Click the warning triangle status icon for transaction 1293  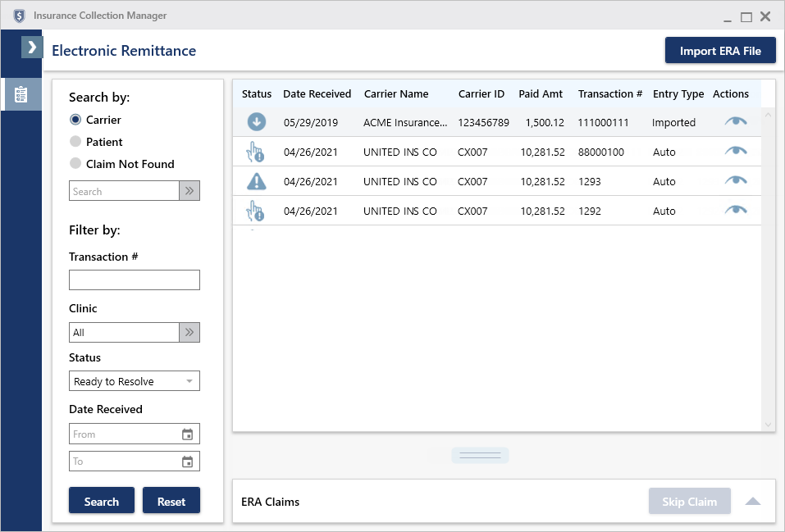tap(256, 182)
